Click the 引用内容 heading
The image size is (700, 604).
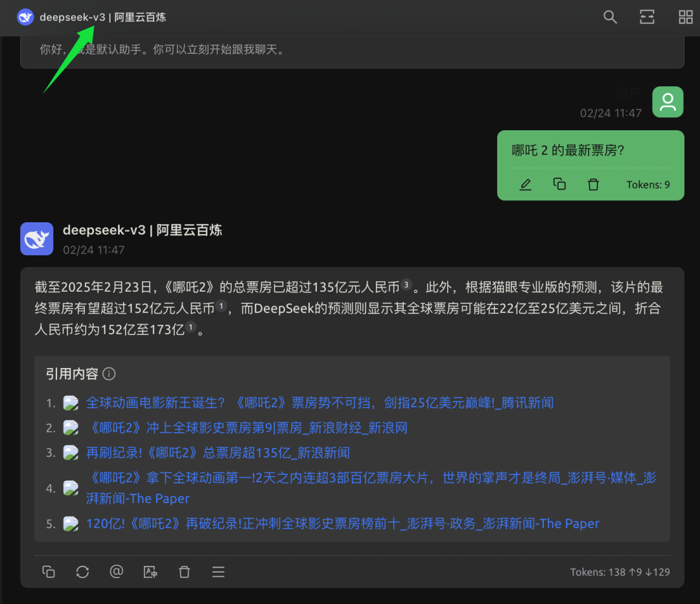coord(72,374)
